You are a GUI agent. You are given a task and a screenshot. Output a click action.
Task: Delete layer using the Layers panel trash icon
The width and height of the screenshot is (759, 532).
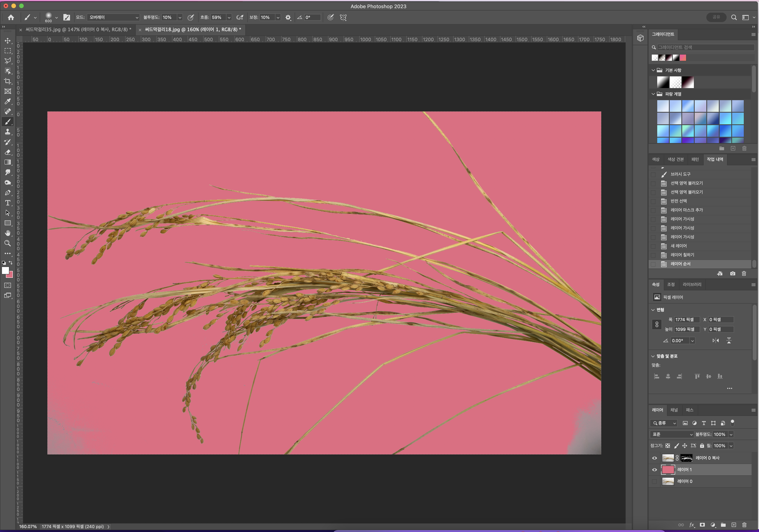pos(744,525)
